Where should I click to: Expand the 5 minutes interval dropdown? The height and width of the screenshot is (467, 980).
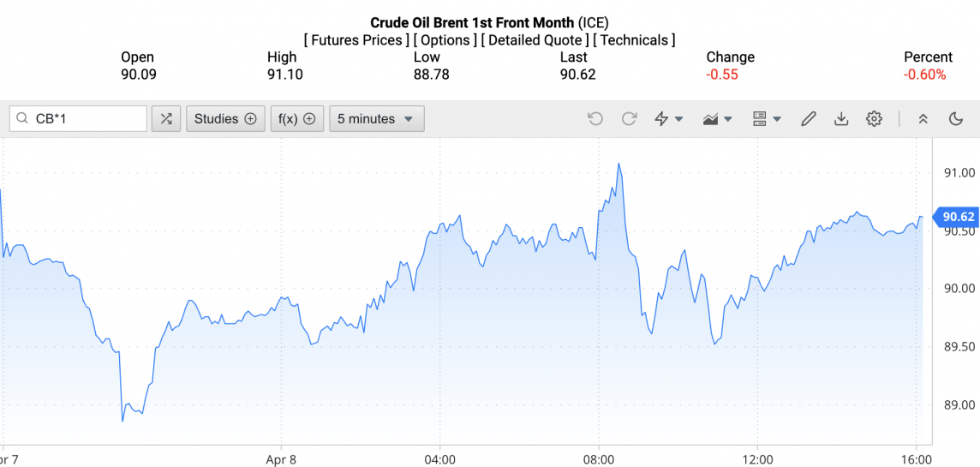(376, 119)
